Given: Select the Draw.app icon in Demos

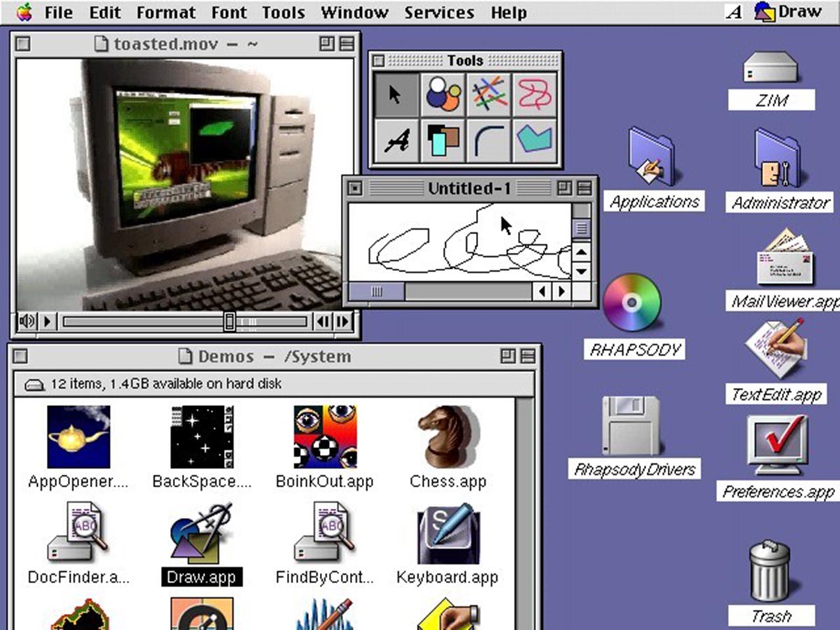Looking at the screenshot, I should tap(202, 532).
